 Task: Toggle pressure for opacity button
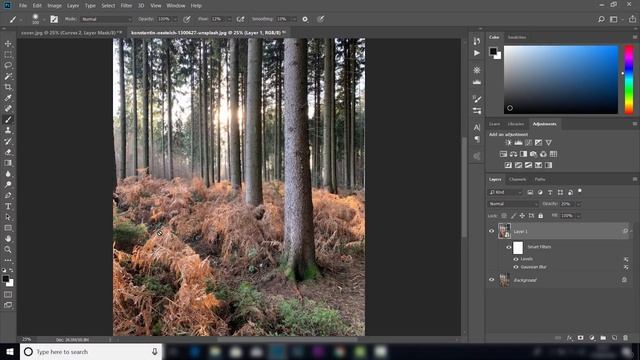pos(187,19)
